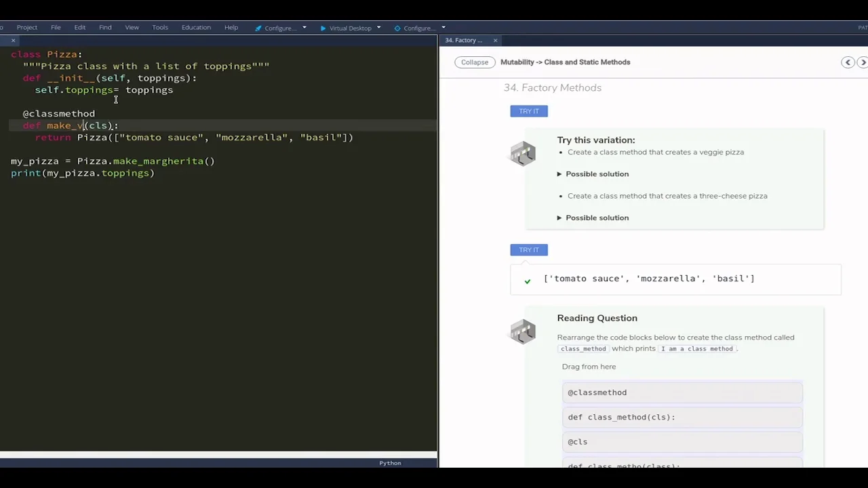868x488 pixels.
Task: Click the Collapse button
Action: coord(475,62)
